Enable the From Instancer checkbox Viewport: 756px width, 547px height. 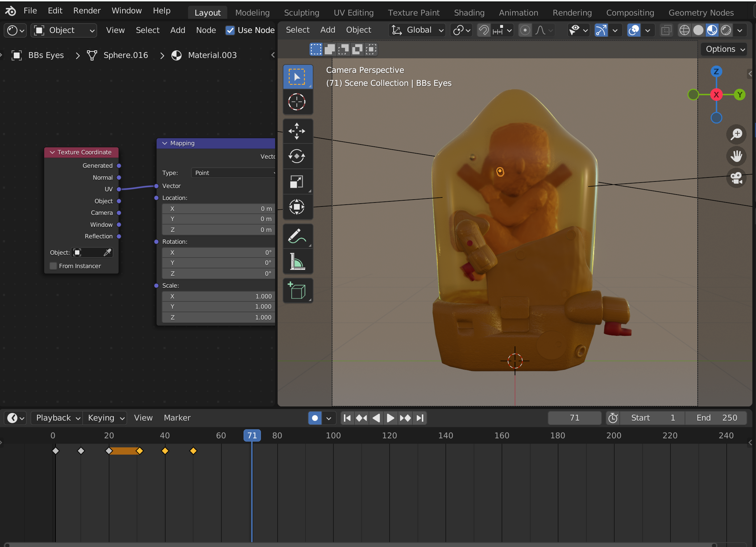(53, 266)
